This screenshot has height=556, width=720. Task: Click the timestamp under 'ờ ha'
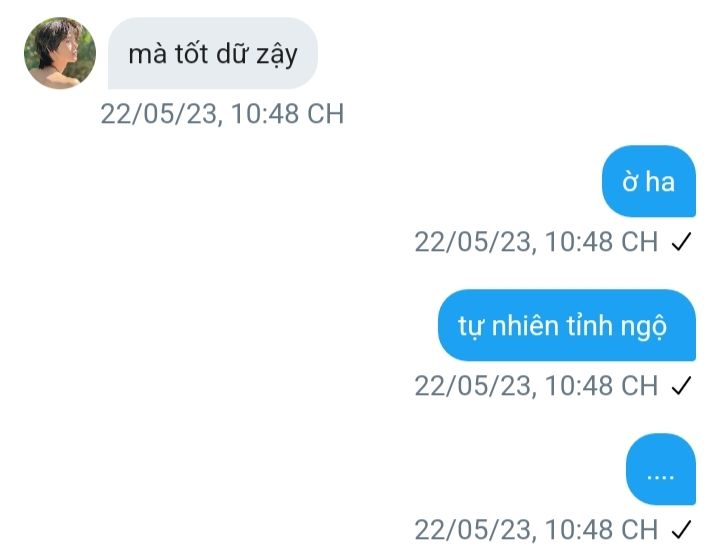click(x=536, y=242)
